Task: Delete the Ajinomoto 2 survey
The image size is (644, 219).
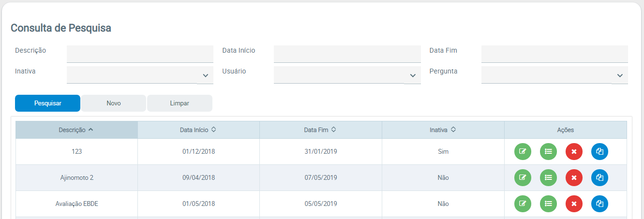Action: point(574,177)
